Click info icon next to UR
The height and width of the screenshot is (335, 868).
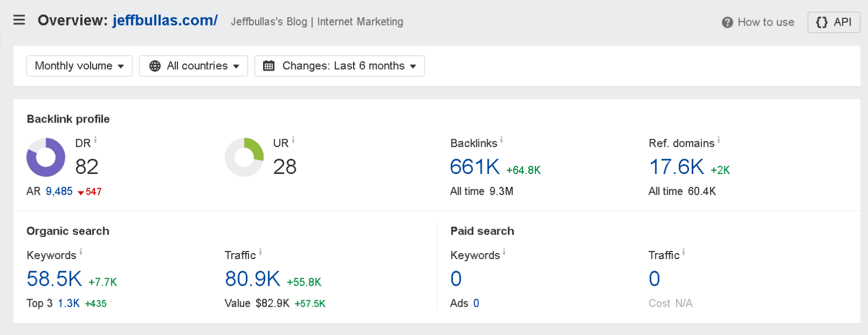point(293,140)
